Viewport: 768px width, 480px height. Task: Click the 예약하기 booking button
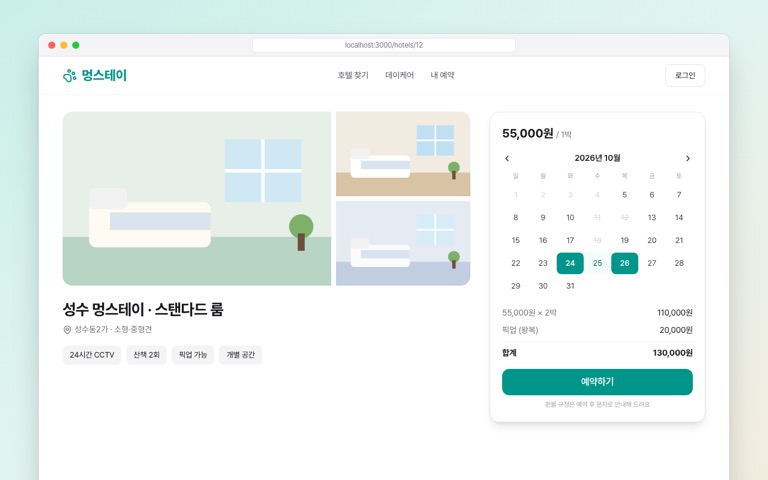(x=597, y=382)
